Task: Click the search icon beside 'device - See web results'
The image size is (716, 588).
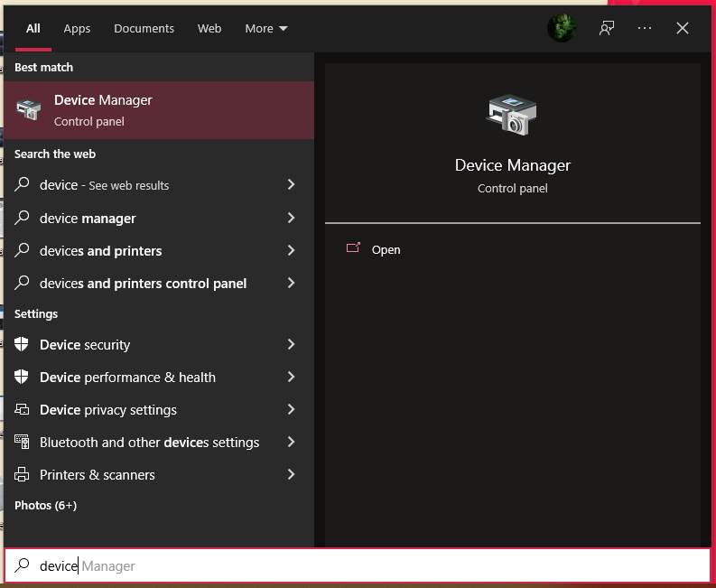Action: click(x=22, y=184)
